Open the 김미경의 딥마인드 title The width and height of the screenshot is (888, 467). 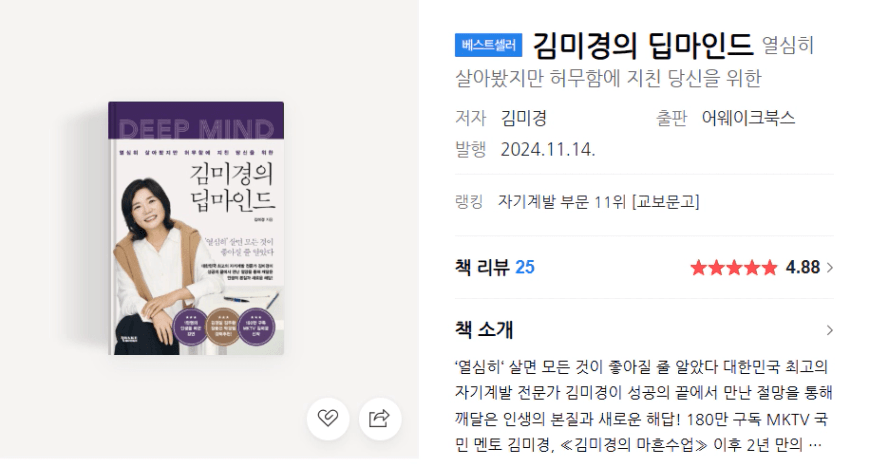point(643,45)
